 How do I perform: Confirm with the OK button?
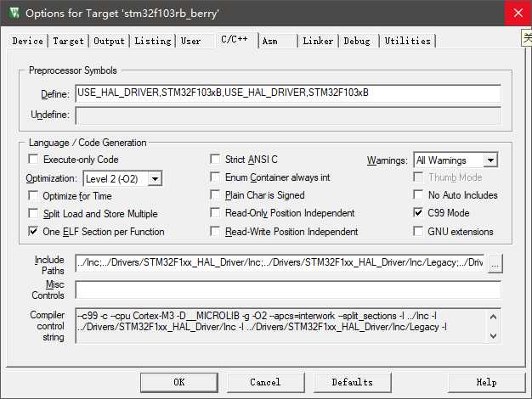click(x=179, y=382)
